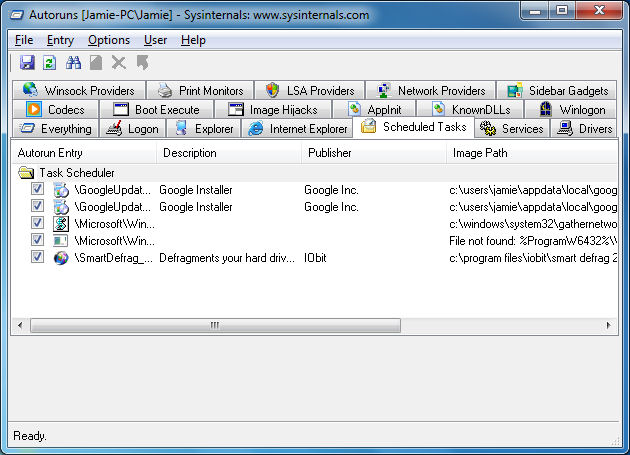The width and height of the screenshot is (630, 455).
Task: Click the c:\program files\iobit\smart defrag path
Action: tap(533, 258)
